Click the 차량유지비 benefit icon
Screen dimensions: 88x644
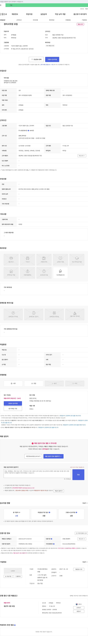(44, 260)
